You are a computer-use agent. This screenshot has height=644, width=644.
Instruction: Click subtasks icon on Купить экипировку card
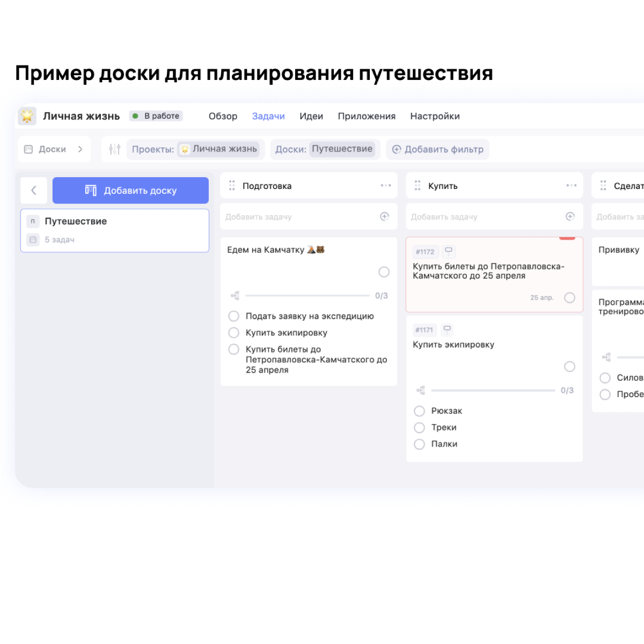point(421,390)
